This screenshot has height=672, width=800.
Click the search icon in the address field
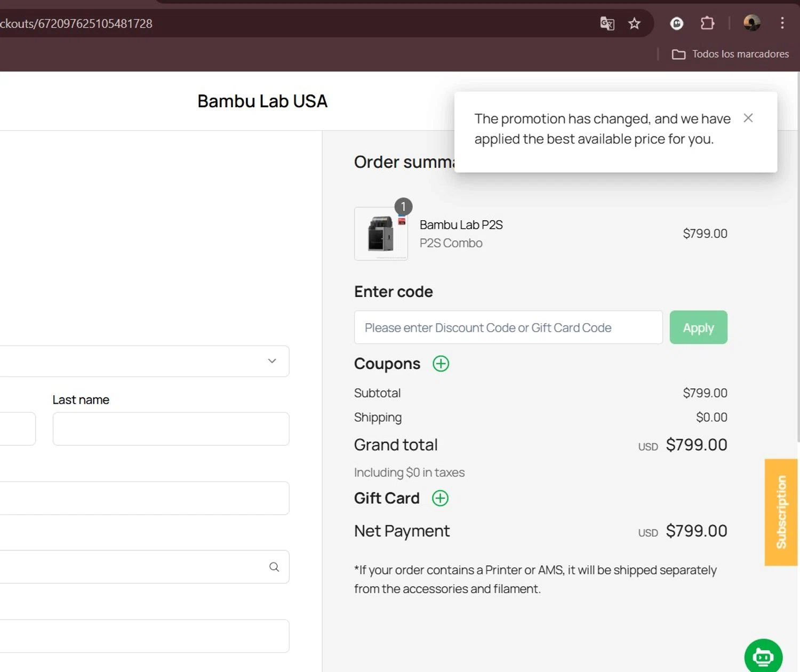point(274,567)
